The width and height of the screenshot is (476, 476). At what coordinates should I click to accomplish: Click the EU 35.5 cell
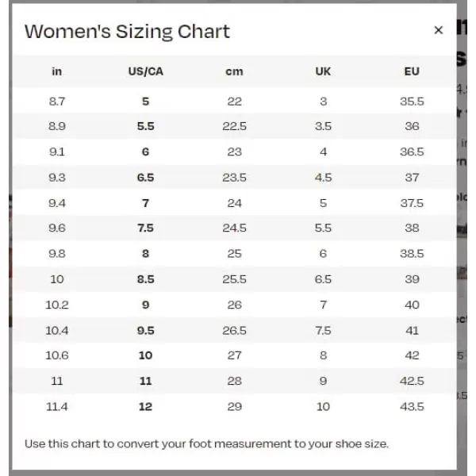[412, 102]
